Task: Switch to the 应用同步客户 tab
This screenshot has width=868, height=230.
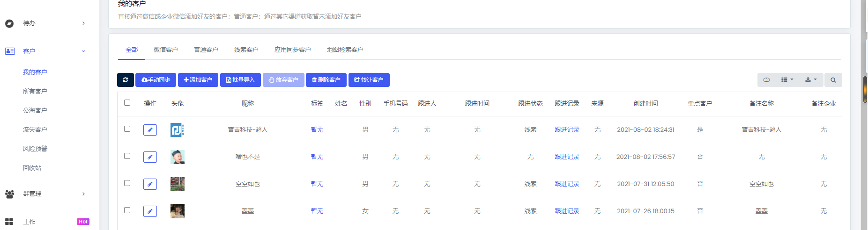Action: point(293,50)
